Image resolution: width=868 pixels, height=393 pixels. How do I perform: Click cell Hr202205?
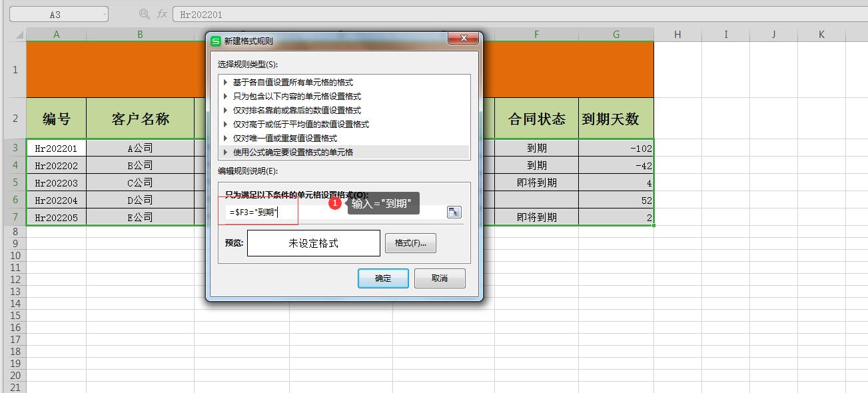(56, 218)
